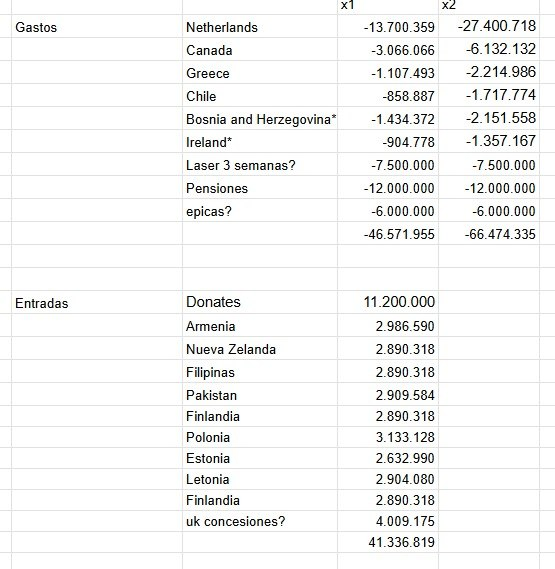Screen dimensions: 555x569
Task: Select the Nueva Zelanda cell
Action: [x=260, y=348]
